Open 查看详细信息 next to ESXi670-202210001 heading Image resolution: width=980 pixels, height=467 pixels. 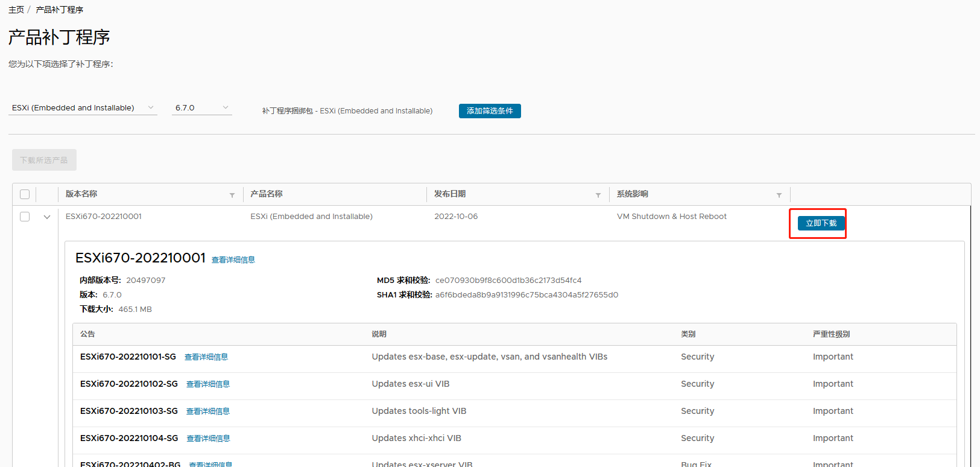[233, 260]
